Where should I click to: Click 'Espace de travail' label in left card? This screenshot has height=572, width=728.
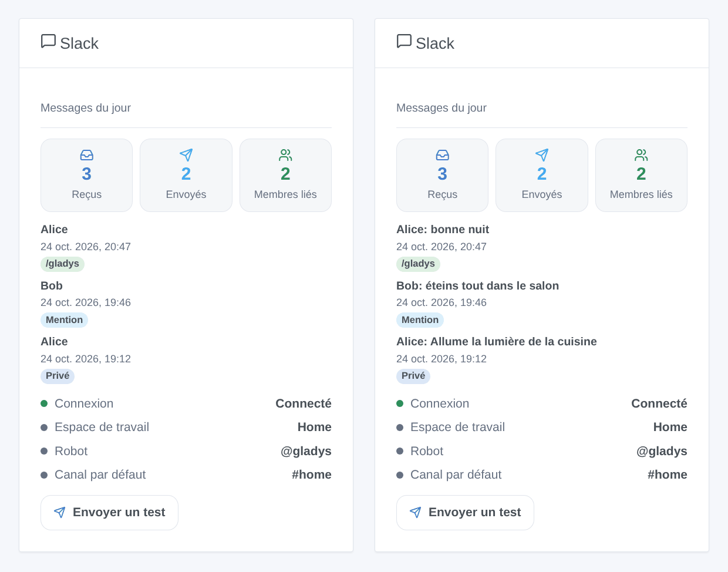tap(102, 427)
